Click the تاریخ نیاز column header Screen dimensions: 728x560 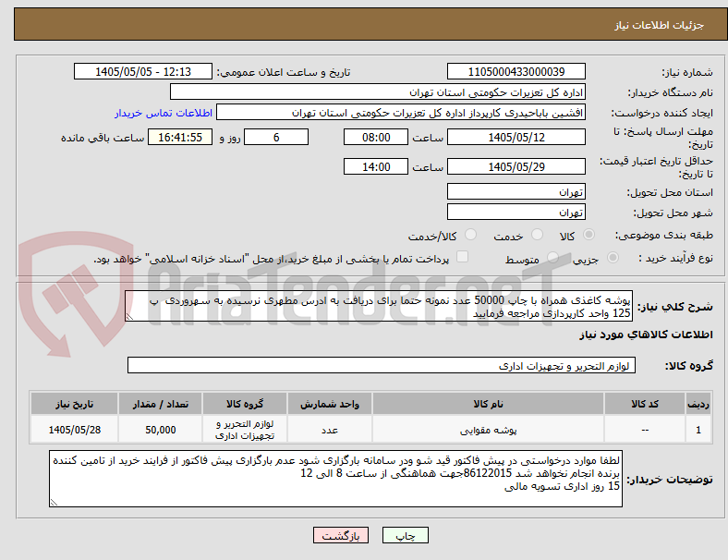74,404
